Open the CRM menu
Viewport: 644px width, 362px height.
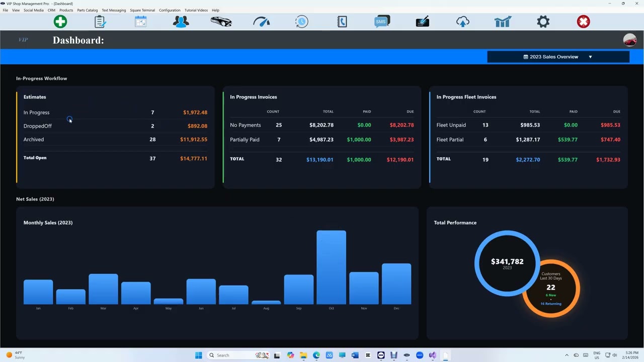coord(51,10)
